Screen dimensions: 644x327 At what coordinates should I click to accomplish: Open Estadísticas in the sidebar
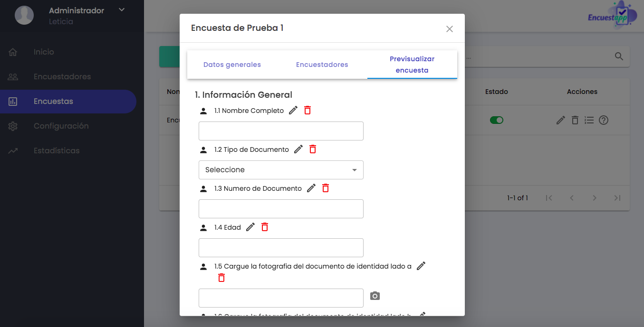point(57,150)
